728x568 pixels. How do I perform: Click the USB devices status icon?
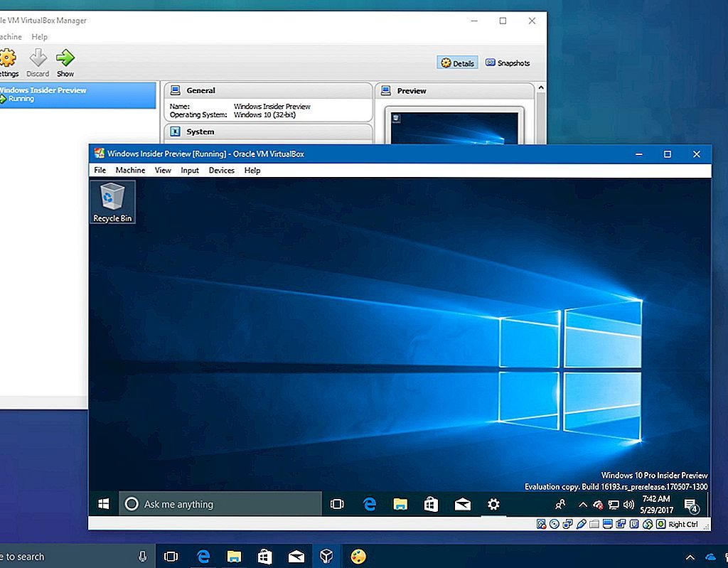click(x=580, y=524)
